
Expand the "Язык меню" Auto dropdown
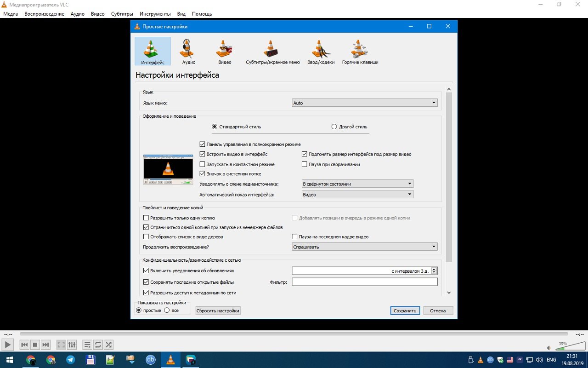[x=365, y=103]
